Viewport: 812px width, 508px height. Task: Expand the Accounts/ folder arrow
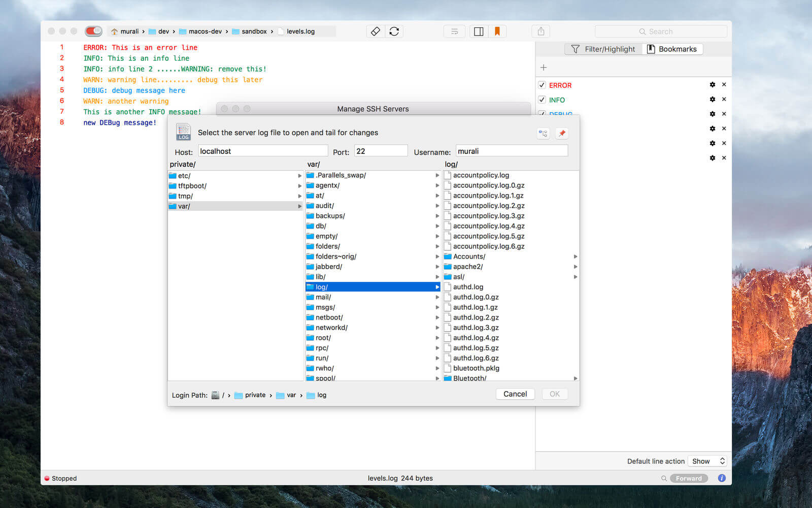click(576, 257)
